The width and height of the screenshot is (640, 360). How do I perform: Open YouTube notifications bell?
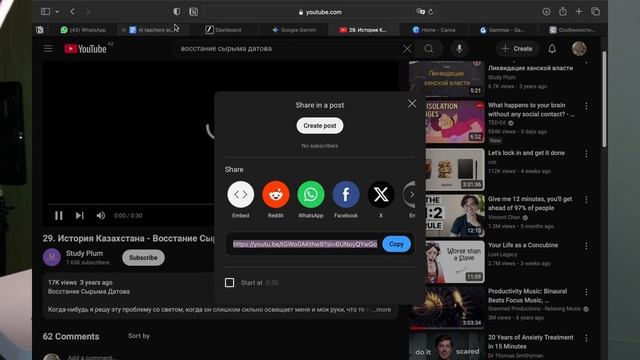click(x=552, y=49)
